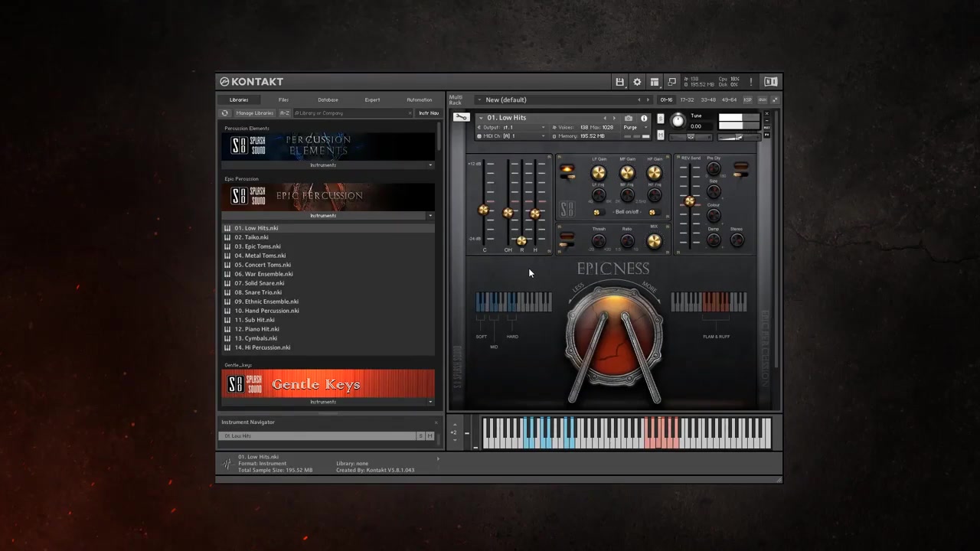Screen dimensions: 980x551
Task: Select 02. Taiko.nki in the list
Action: [328, 237]
